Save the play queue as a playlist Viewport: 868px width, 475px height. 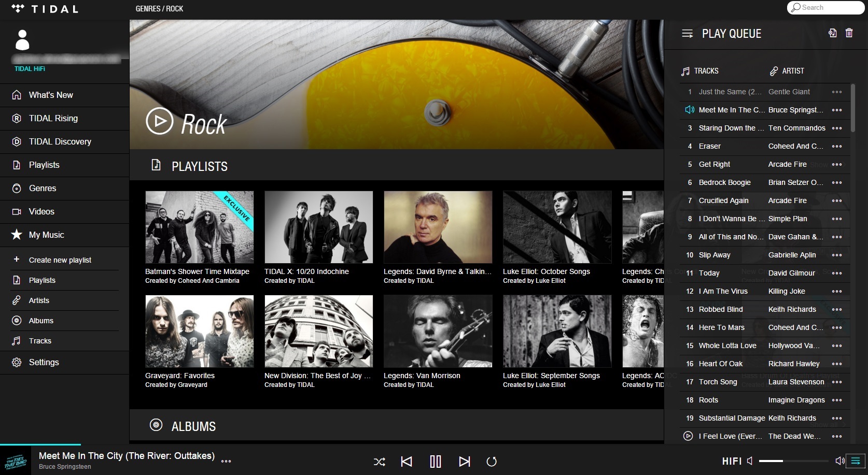832,33
